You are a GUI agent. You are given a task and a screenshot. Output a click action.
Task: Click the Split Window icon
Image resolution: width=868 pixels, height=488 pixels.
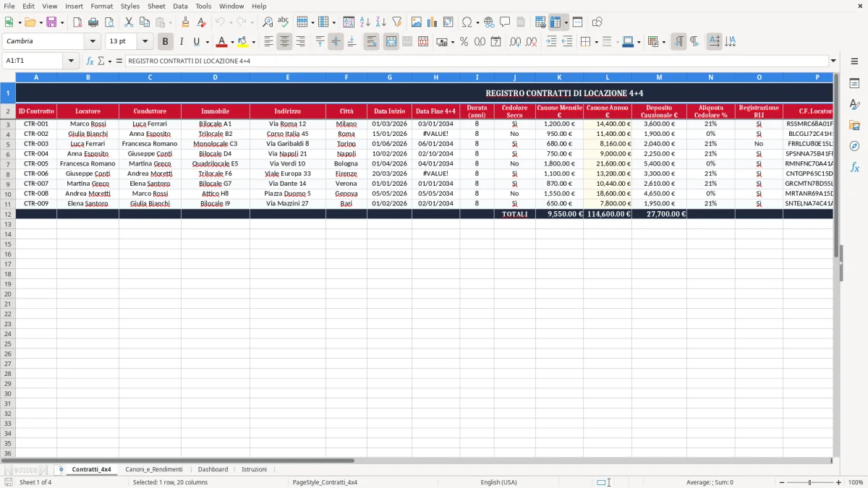(578, 22)
